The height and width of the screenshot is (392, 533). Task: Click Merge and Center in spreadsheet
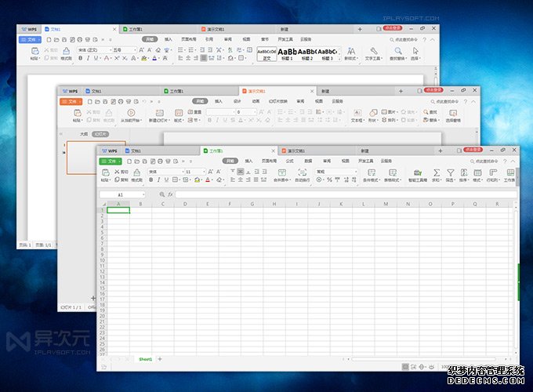pos(282,175)
